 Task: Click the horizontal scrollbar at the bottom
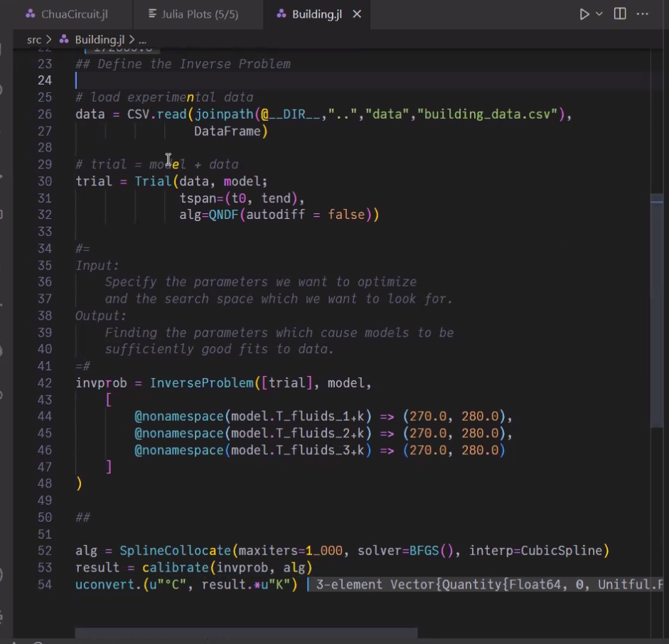(246, 633)
